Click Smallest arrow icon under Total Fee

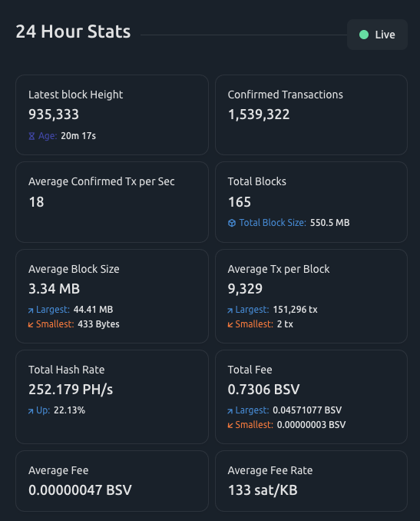click(230, 425)
